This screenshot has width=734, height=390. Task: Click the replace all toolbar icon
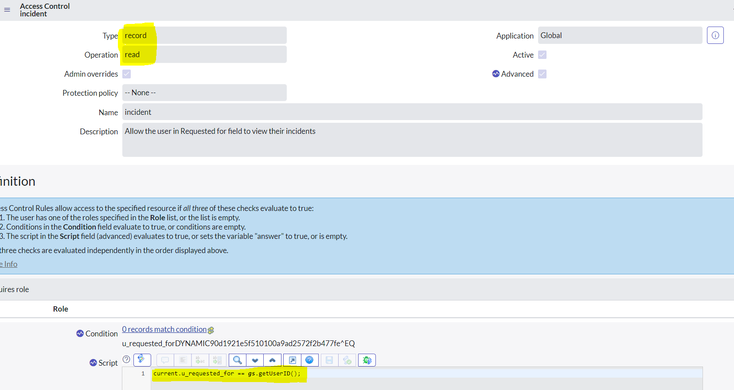(x=217, y=360)
